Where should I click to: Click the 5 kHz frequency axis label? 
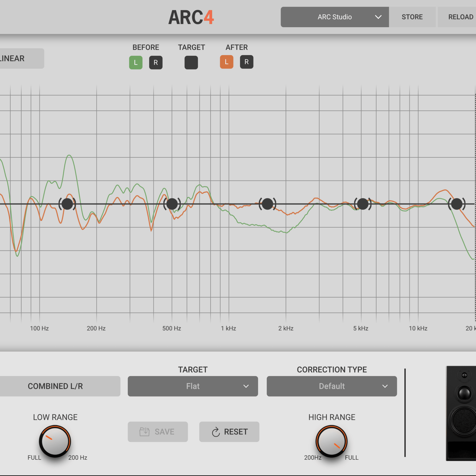[361, 328]
